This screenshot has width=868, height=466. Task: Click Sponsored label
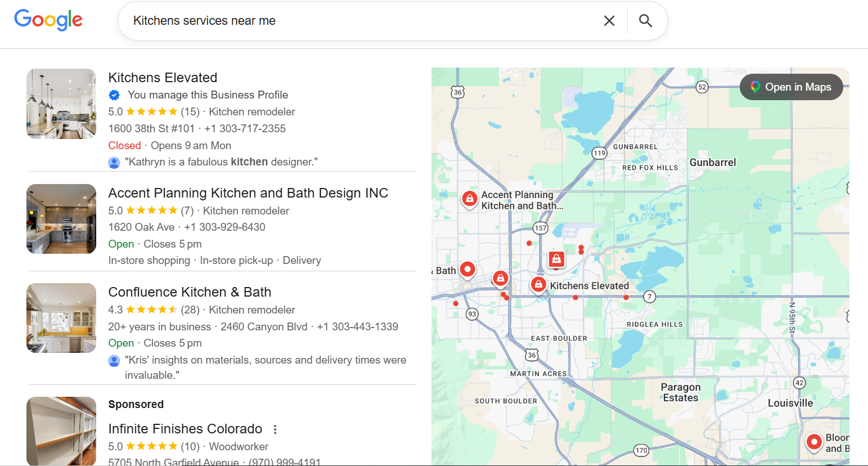[136, 405]
